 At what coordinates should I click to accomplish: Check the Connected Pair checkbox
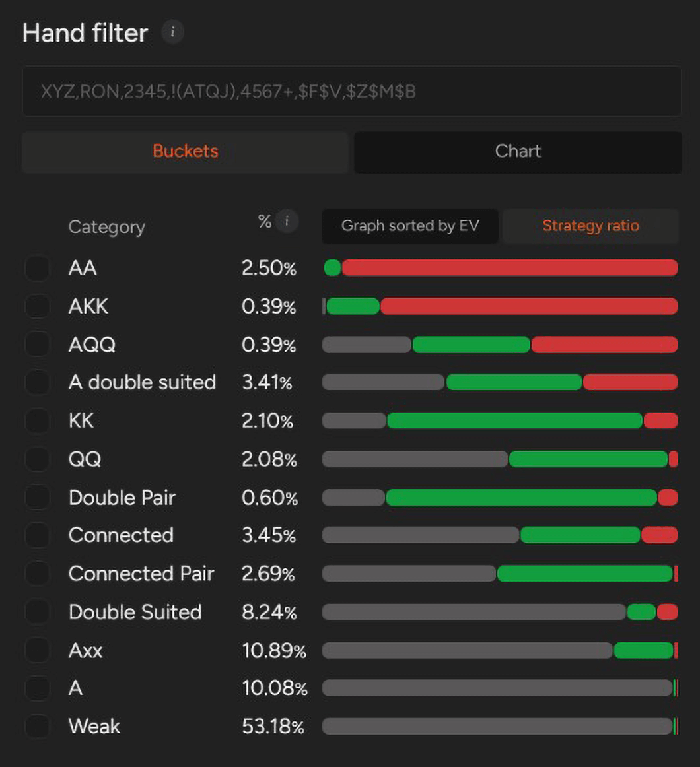pyautogui.click(x=37, y=574)
